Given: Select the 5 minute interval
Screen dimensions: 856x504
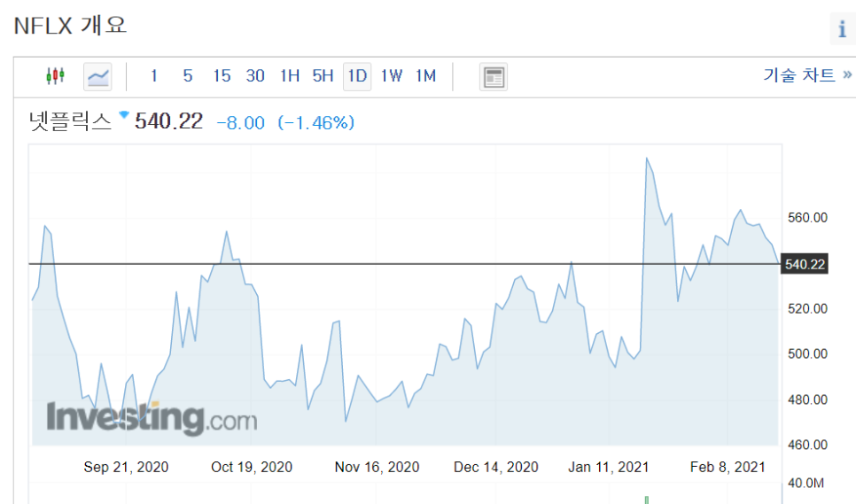Looking at the screenshot, I should [187, 76].
